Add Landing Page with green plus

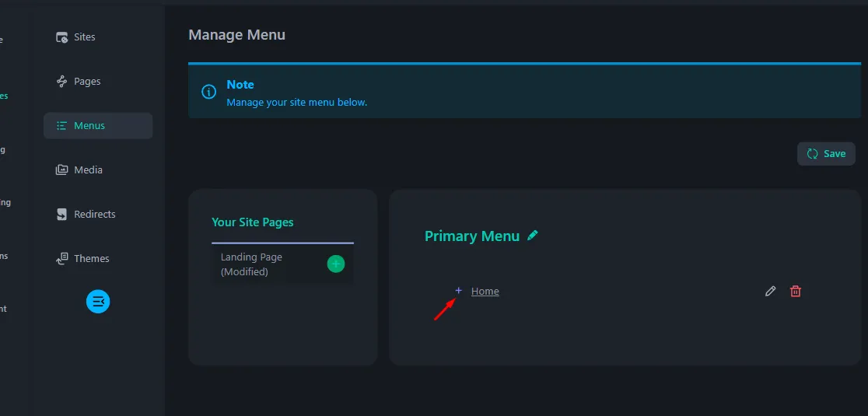tap(335, 264)
